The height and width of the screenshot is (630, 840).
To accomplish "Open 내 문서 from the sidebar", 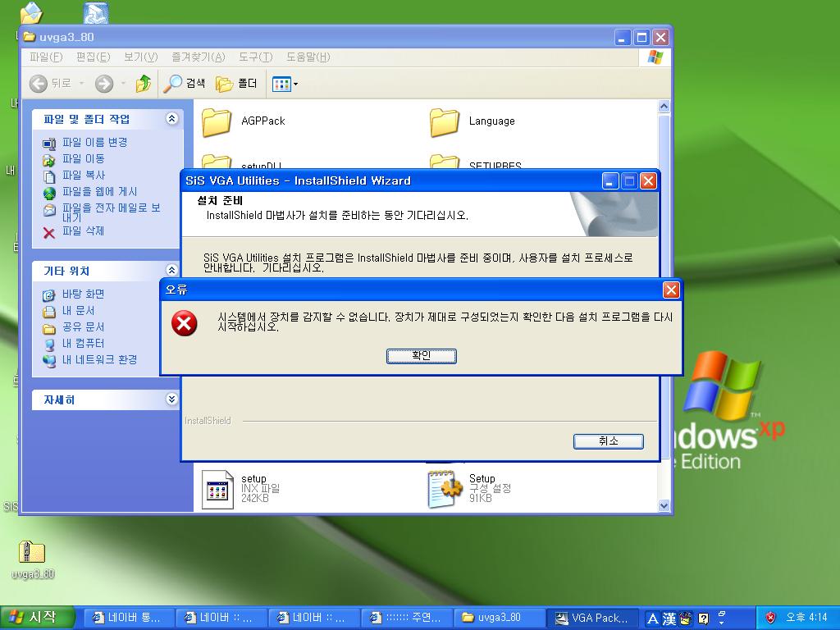I will [x=78, y=311].
